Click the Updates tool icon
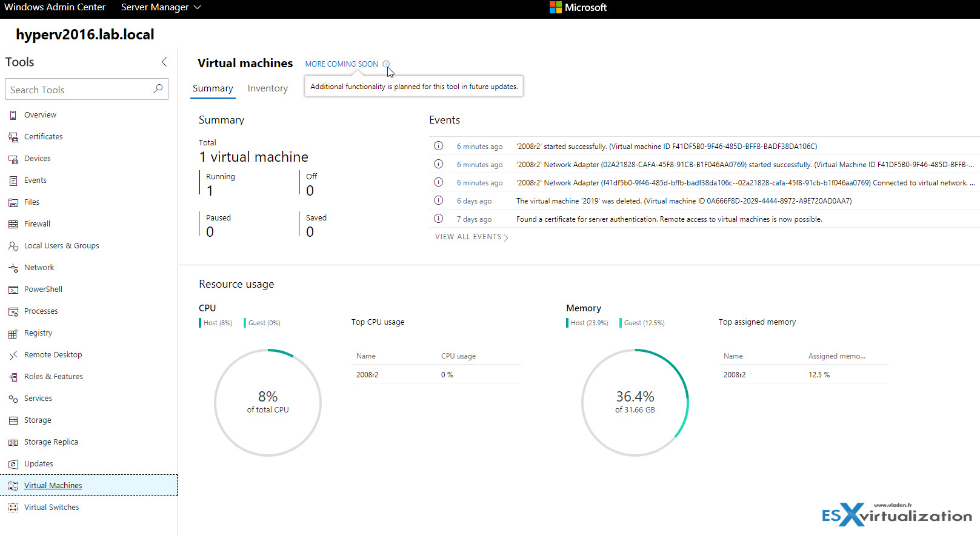Viewport: 980px width, 536px height. coord(13,464)
